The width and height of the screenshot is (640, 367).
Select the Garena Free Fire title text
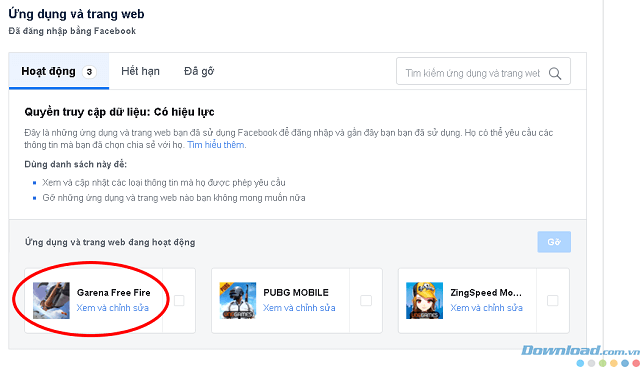(x=113, y=293)
